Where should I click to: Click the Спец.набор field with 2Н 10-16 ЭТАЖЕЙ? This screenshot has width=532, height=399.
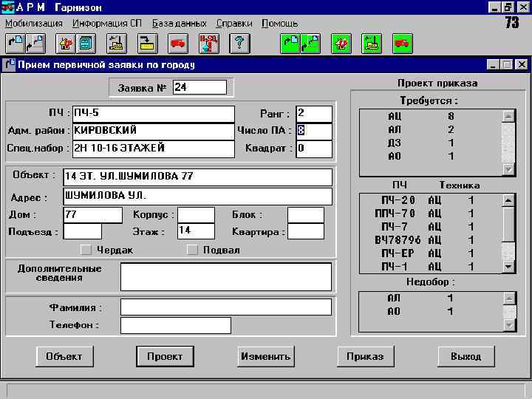click(x=154, y=149)
